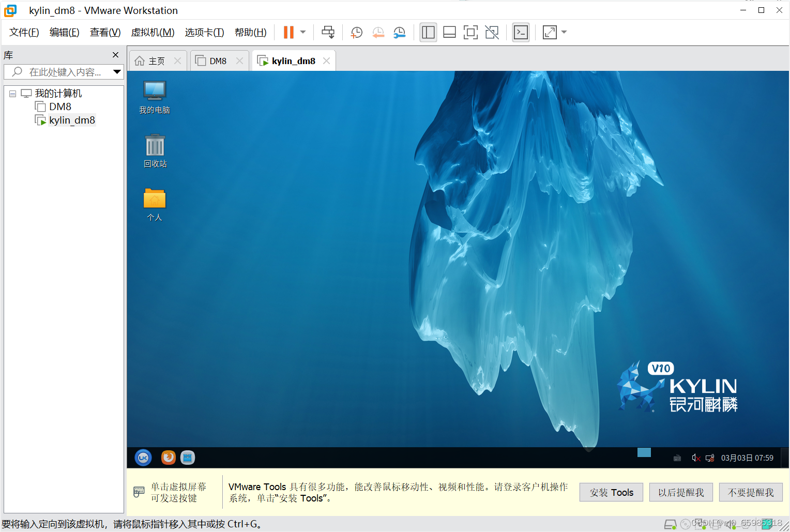The image size is (790, 532).
Task: Open the 虚拟机(M) menu
Action: pos(153,32)
